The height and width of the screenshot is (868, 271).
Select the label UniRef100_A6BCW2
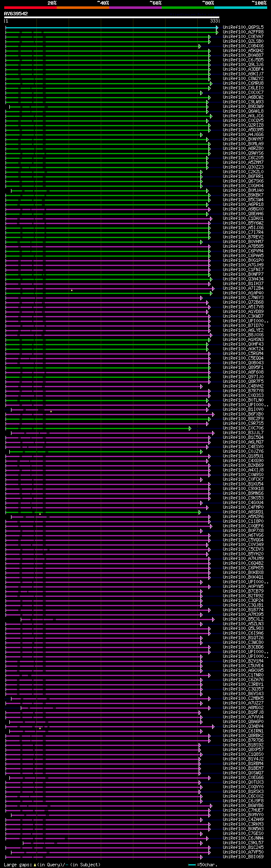click(x=243, y=97)
